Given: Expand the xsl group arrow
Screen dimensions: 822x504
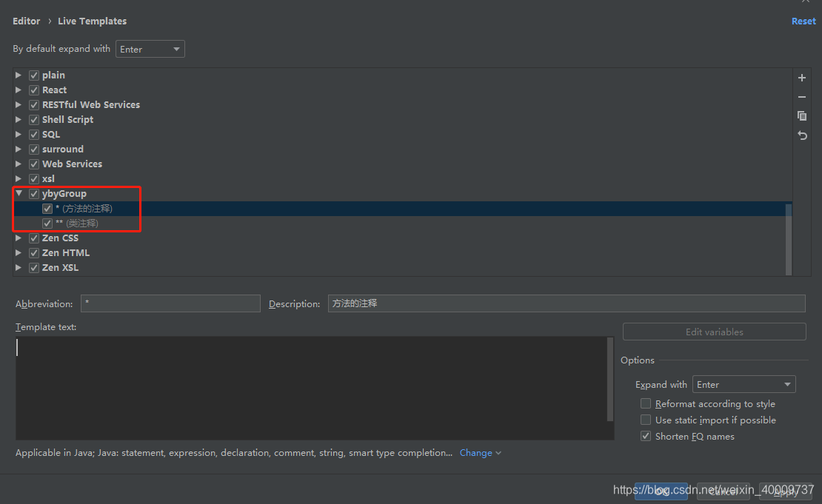Looking at the screenshot, I should (19, 178).
